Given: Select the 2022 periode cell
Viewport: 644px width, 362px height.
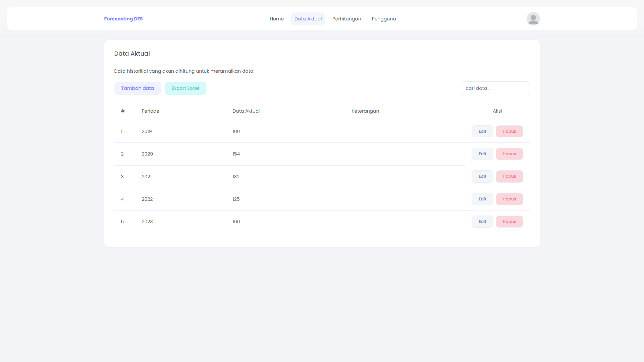Looking at the screenshot, I should point(147,199).
